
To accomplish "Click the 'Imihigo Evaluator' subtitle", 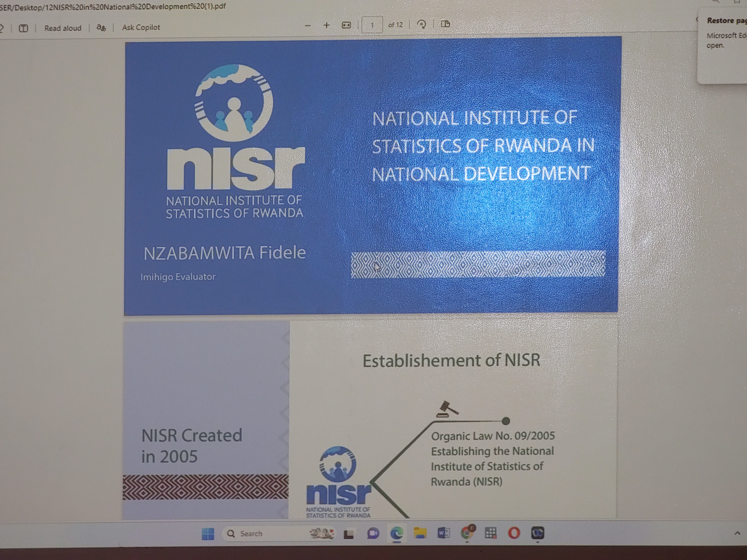I will coord(178,277).
